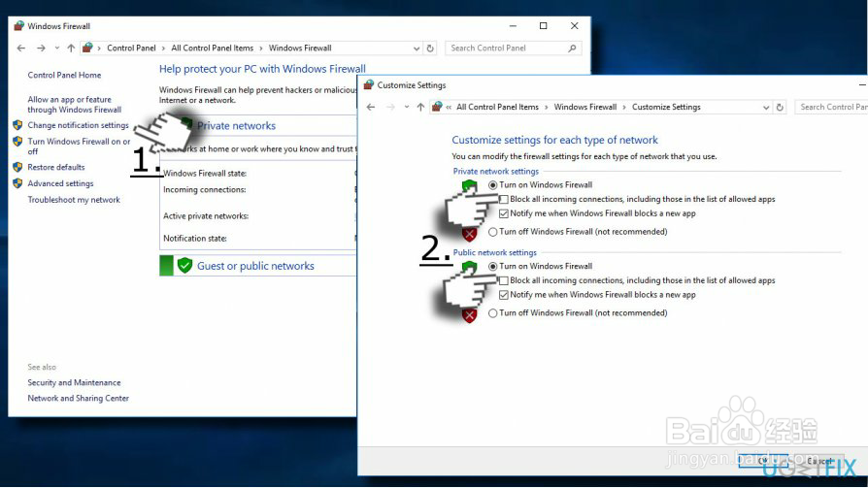Focus Search Control Panel box in Customize Settings window
Viewport: 868px width, 488px height.
pyautogui.click(x=831, y=108)
